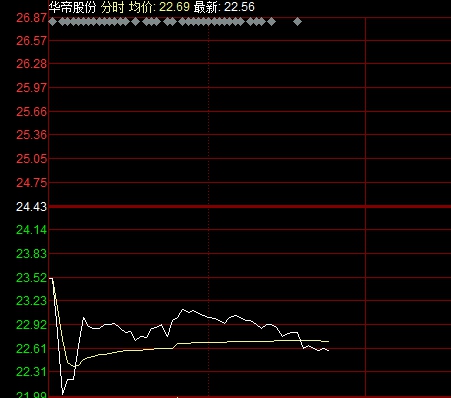Click the 26.87 top price axis label

click(31, 18)
